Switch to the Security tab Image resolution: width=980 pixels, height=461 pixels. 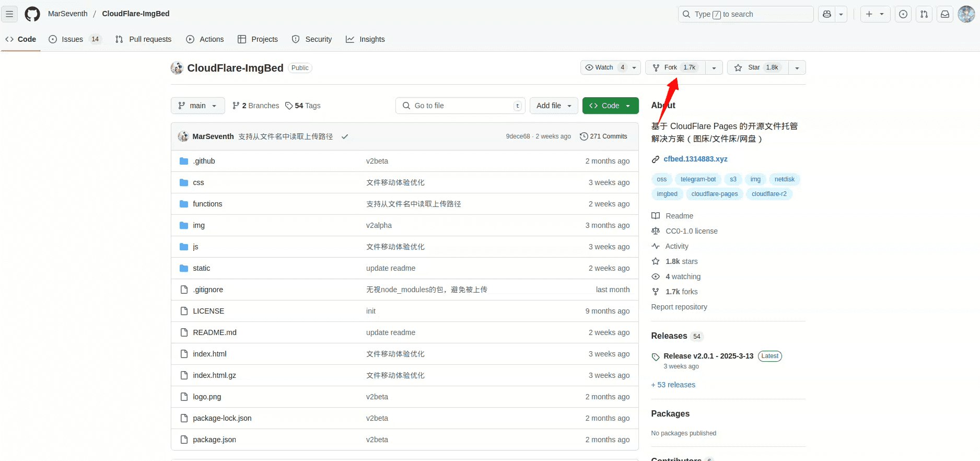tap(312, 39)
